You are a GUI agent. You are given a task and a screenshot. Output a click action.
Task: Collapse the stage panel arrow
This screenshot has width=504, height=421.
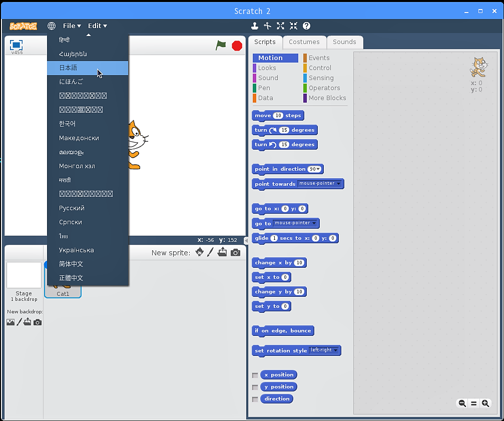[246, 240]
